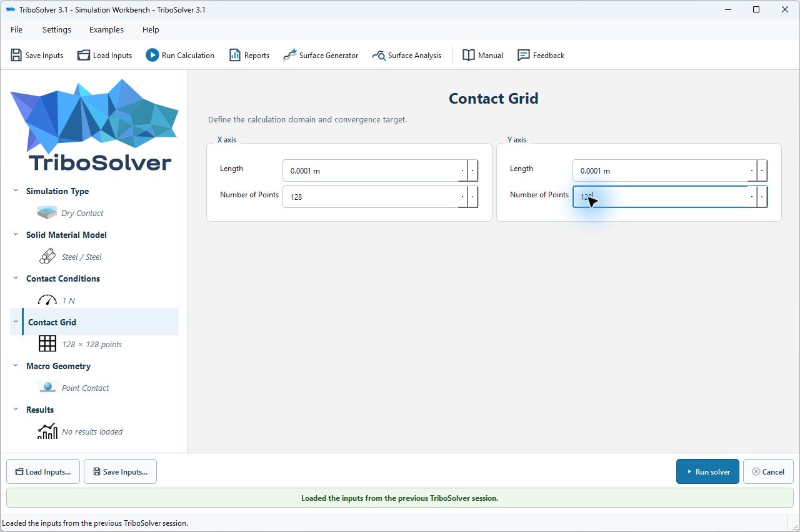Open the File menu
The height and width of the screenshot is (532, 800).
(x=16, y=29)
